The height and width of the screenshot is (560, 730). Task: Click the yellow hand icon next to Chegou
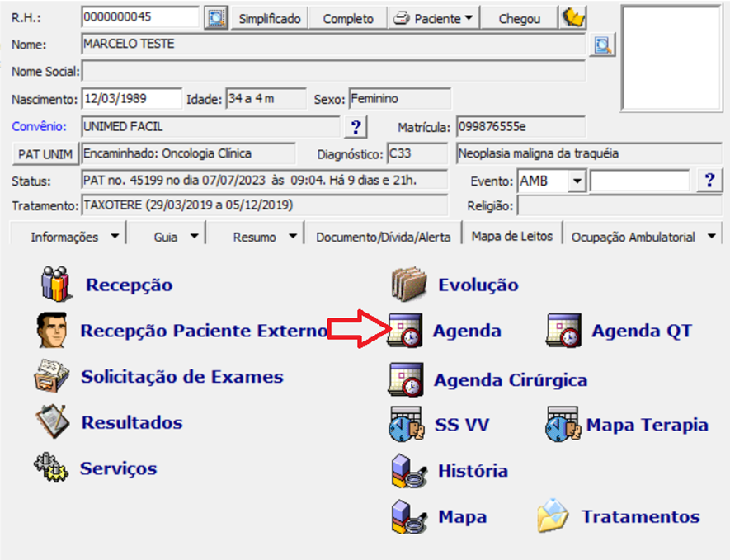[573, 18]
